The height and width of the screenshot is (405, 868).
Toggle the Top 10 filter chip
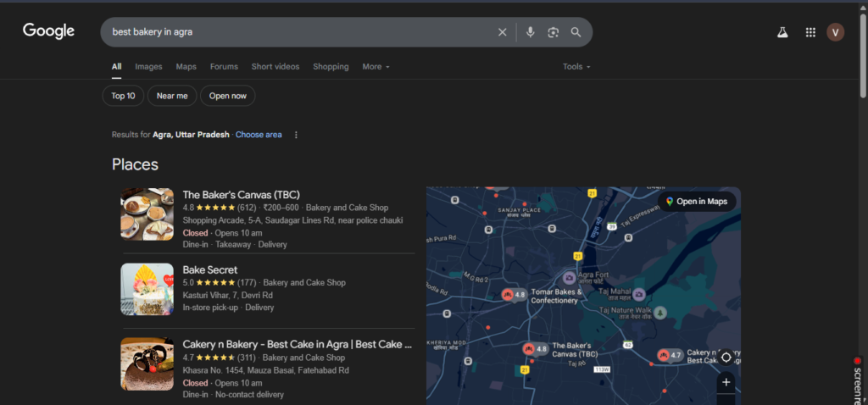coord(123,96)
